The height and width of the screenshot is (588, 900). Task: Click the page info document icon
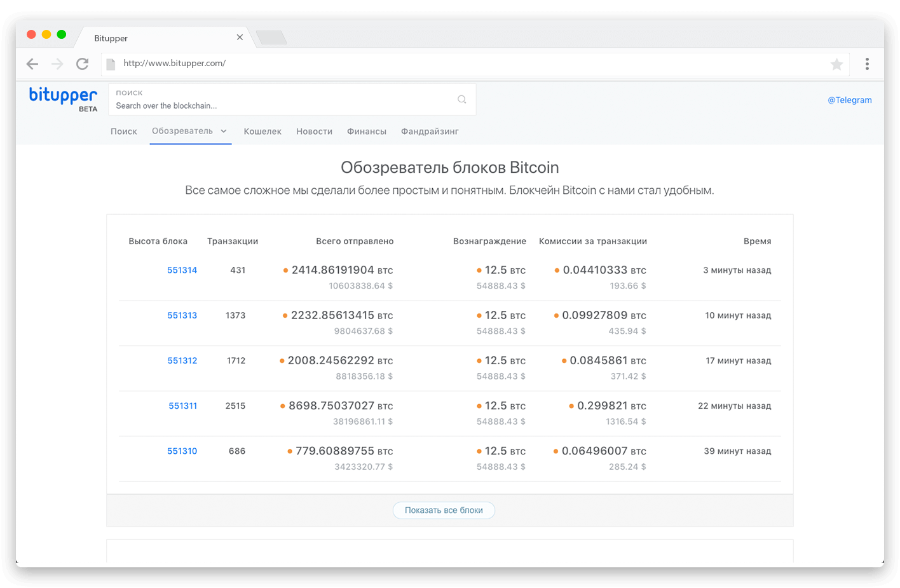pyautogui.click(x=111, y=64)
